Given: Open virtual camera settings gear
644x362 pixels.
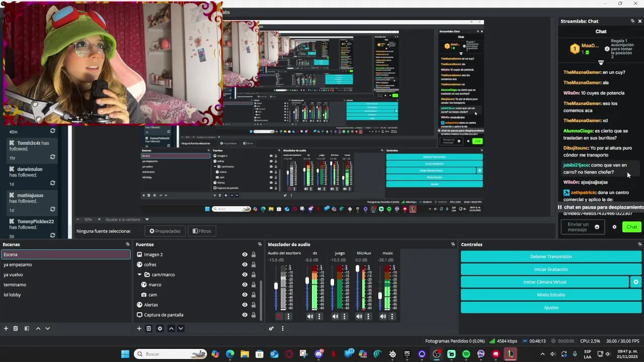Looking at the screenshot, I should [x=636, y=282].
